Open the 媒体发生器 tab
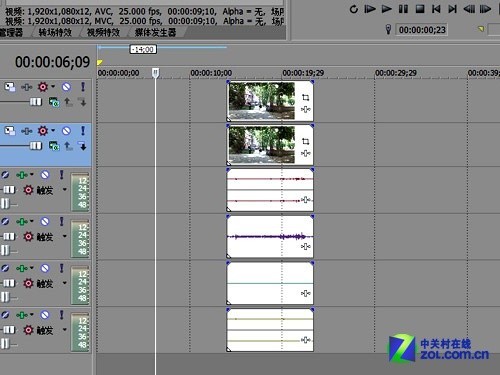The height and width of the screenshot is (375, 500). (x=155, y=32)
